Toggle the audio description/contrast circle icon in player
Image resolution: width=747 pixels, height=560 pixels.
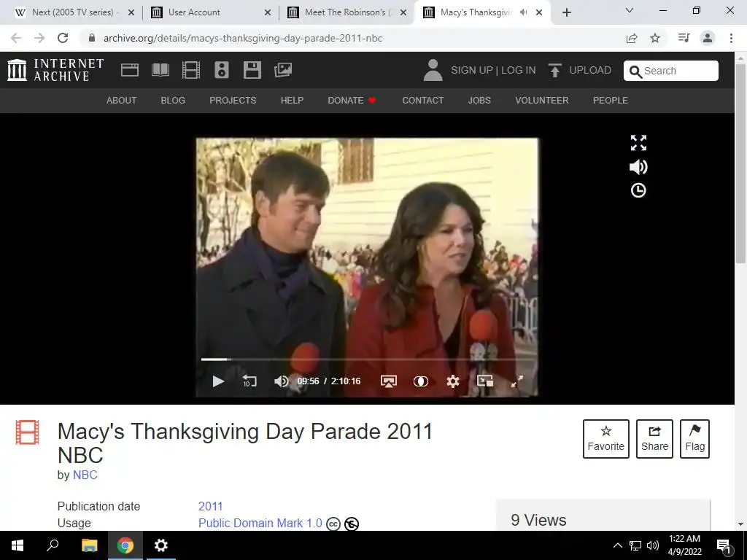pyautogui.click(x=421, y=381)
